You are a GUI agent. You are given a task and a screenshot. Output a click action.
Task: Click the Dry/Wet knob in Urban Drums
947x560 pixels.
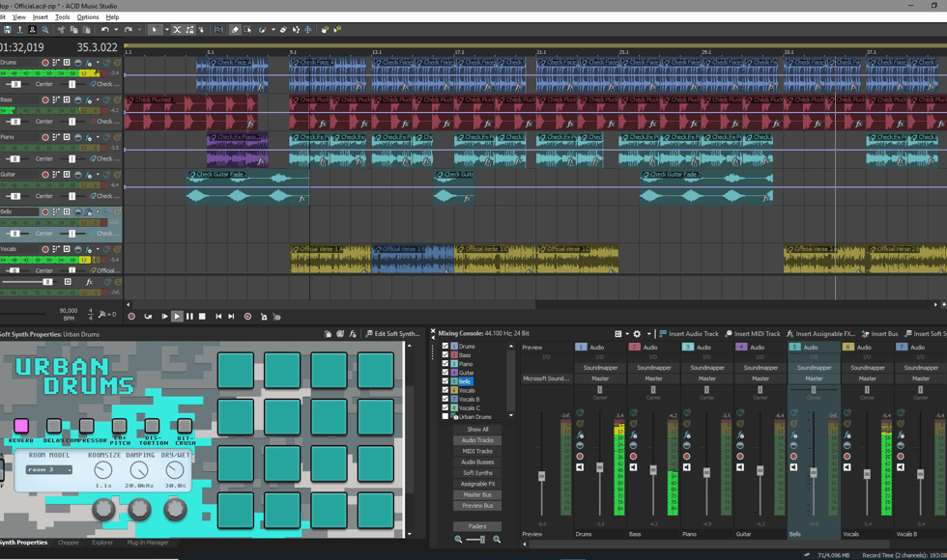[175, 470]
